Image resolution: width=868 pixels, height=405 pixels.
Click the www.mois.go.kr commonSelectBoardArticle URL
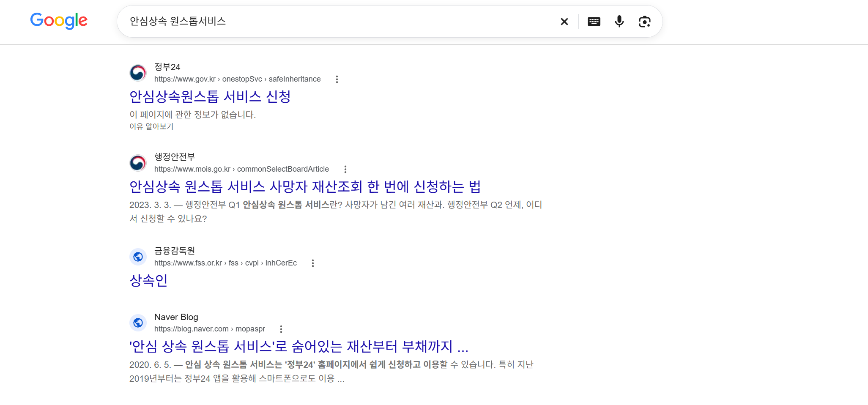tap(241, 169)
